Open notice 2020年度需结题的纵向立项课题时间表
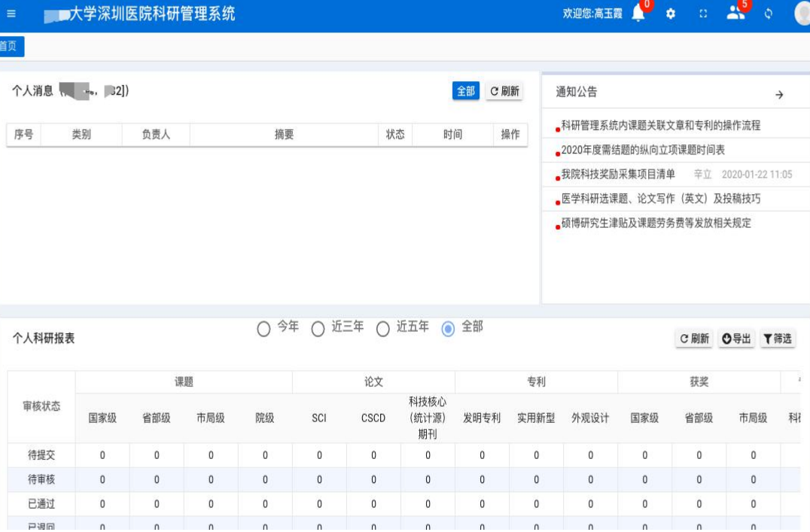This screenshot has width=810, height=532. (643, 150)
